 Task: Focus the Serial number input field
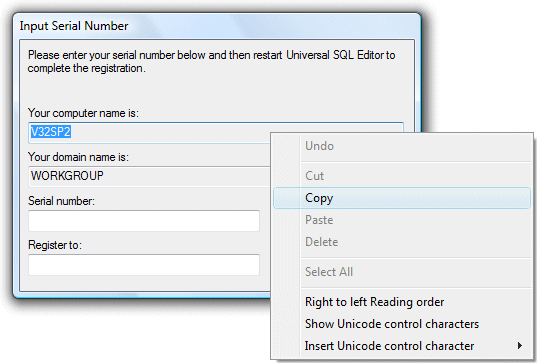pyautogui.click(x=144, y=221)
